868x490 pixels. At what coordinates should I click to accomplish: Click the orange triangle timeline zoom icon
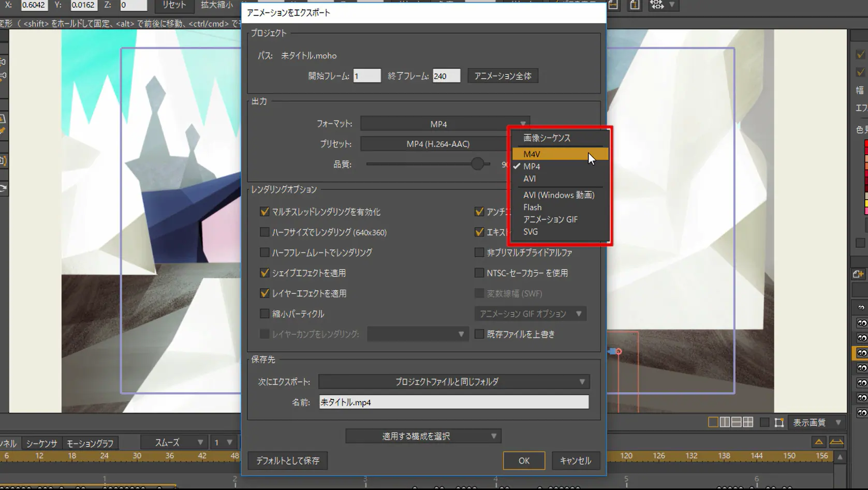[x=819, y=442]
